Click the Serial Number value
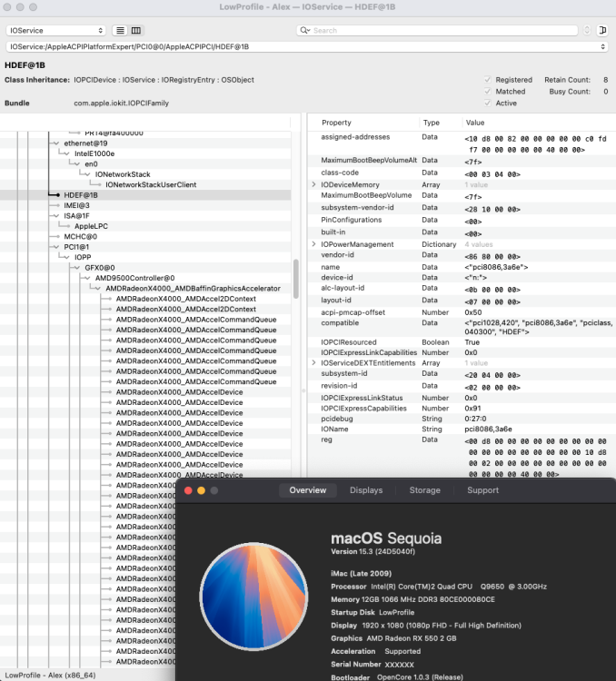 [399, 665]
